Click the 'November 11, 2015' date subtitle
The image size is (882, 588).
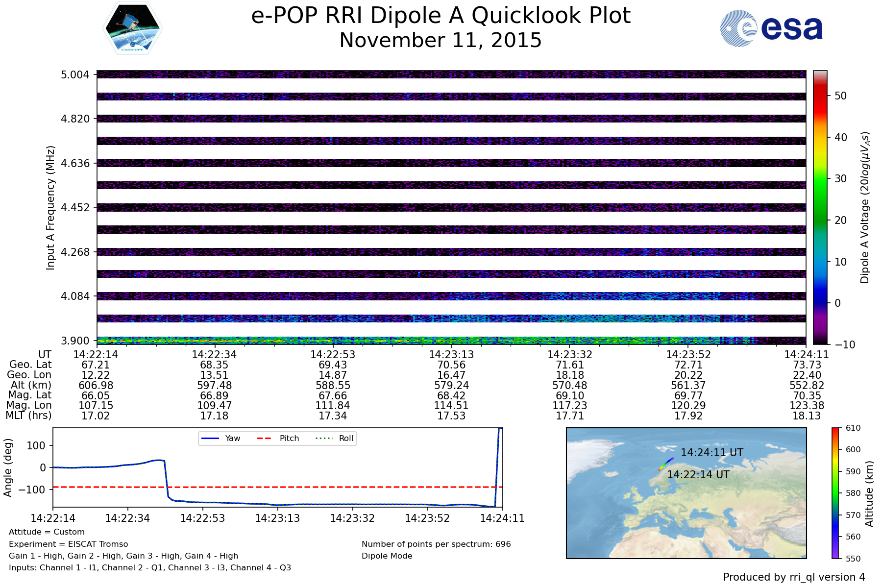point(441,40)
